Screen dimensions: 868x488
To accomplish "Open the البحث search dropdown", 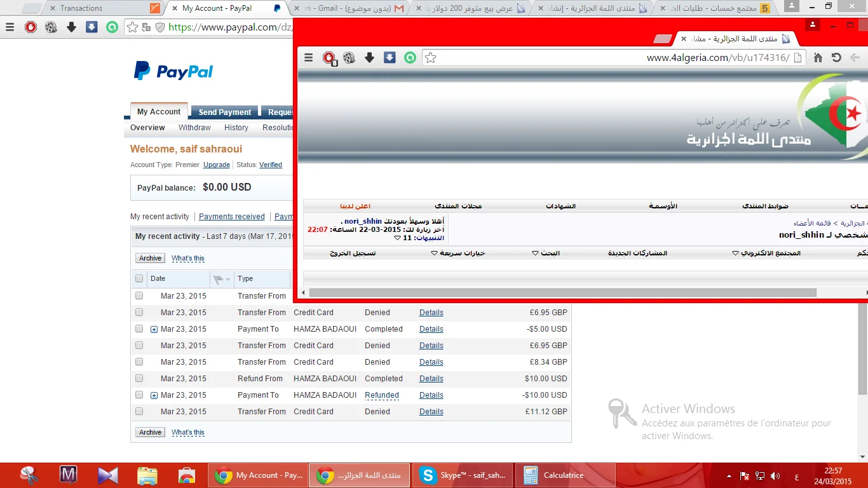I will click(546, 253).
